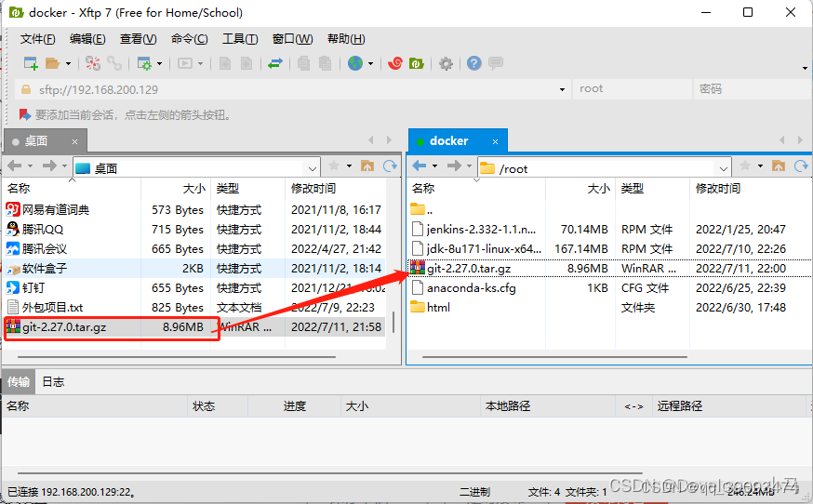Image resolution: width=813 pixels, height=504 pixels.
Task: Go back in the local pane
Action: pos(15,166)
